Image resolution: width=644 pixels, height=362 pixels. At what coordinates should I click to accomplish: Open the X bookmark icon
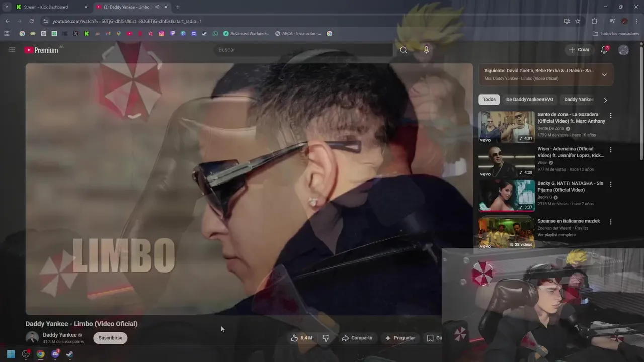[76, 34]
